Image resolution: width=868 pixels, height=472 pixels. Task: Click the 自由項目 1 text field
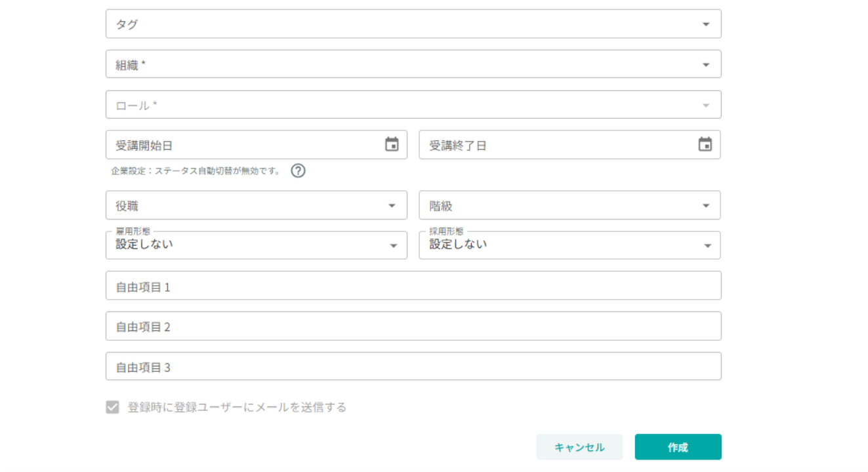point(413,286)
